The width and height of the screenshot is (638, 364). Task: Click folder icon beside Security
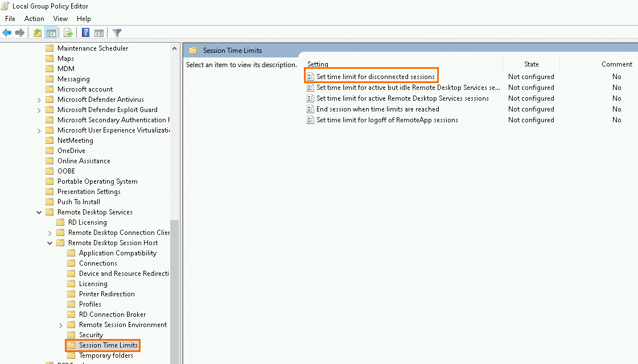pyautogui.click(x=71, y=335)
